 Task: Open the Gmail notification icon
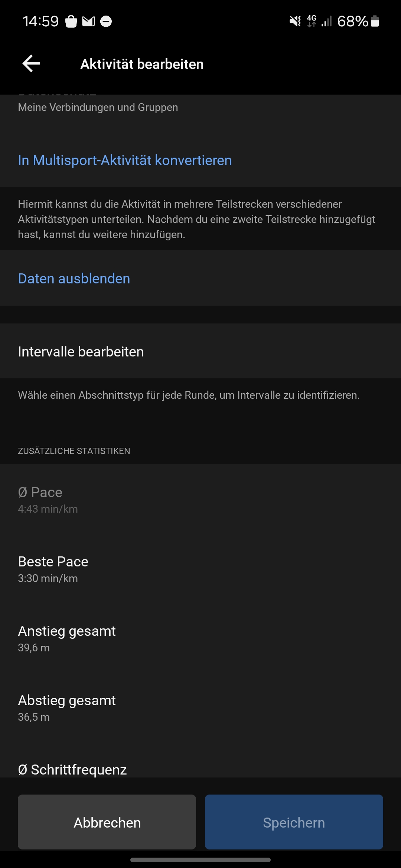point(88,22)
